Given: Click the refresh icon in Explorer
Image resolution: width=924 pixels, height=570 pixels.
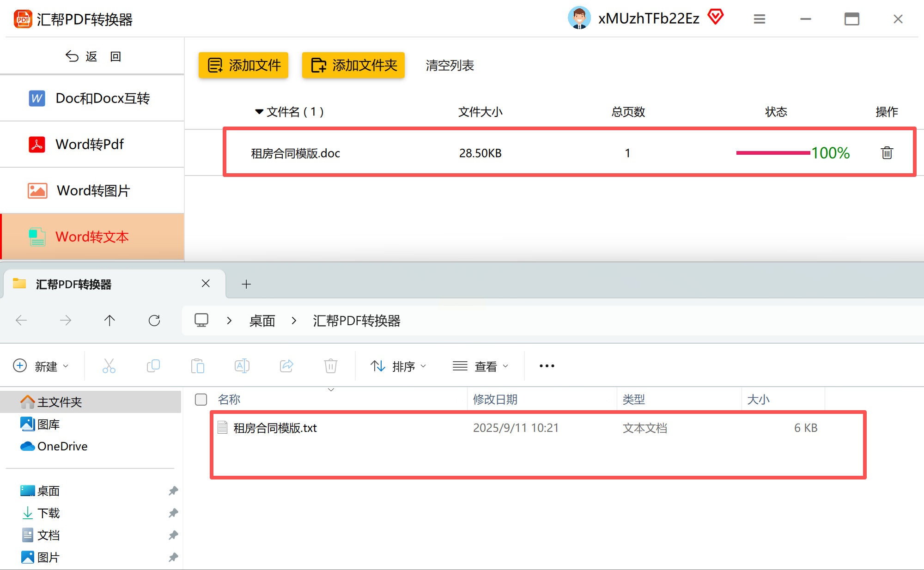Looking at the screenshot, I should click(x=154, y=321).
